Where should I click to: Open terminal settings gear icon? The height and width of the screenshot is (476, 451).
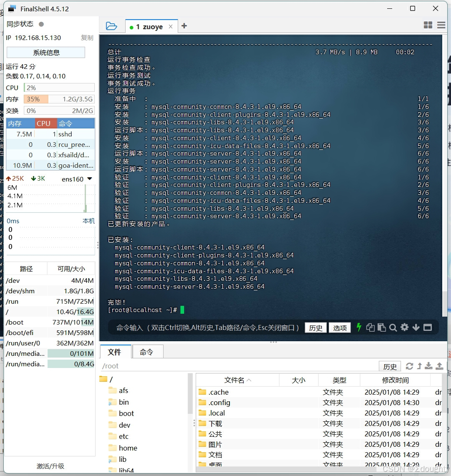[x=405, y=327]
